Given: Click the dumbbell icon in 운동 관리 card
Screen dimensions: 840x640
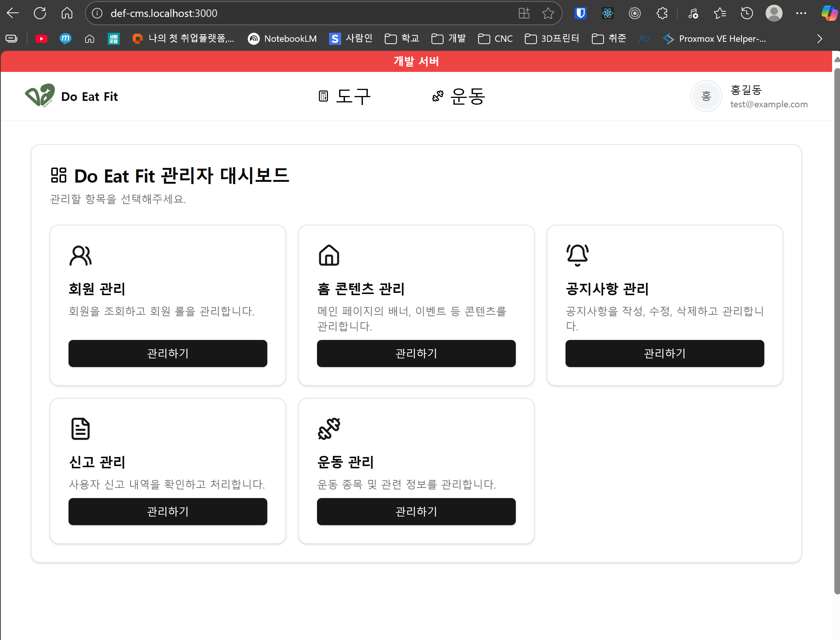Looking at the screenshot, I should click(329, 428).
